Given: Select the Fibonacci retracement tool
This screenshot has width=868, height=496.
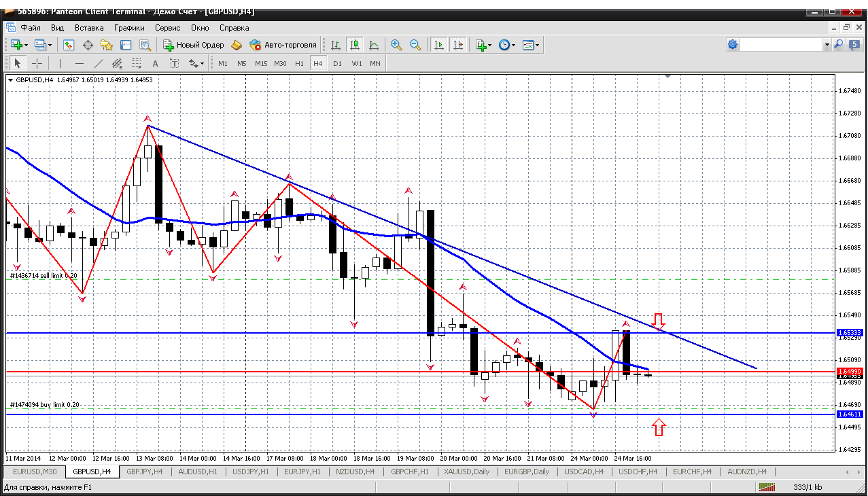Looking at the screenshot, I should point(136,63).
